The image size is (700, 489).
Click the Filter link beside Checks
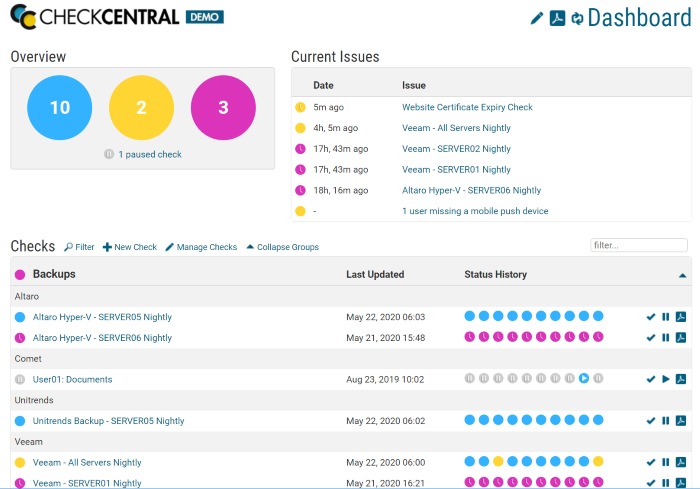pyautogui.click(x=79, y=247)
